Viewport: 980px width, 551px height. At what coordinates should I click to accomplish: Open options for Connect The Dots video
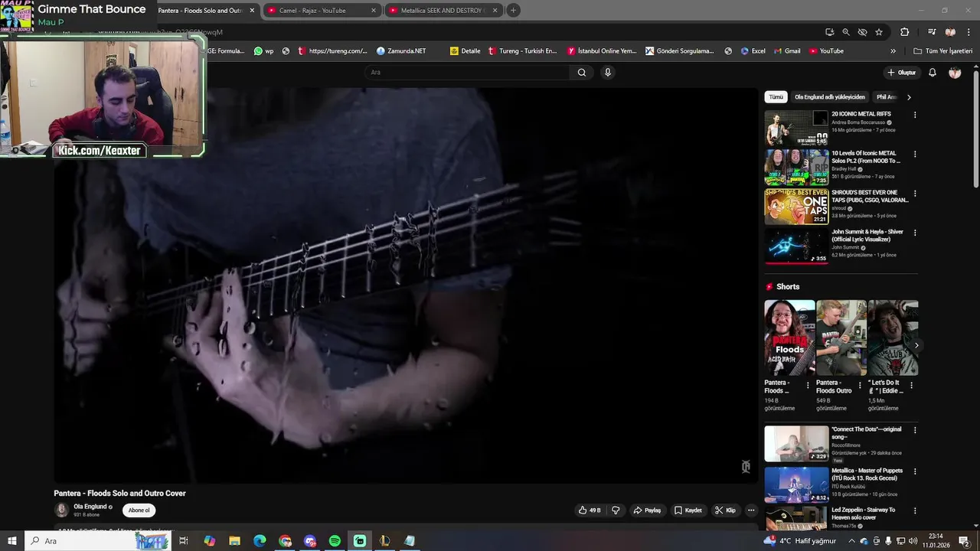914,430
